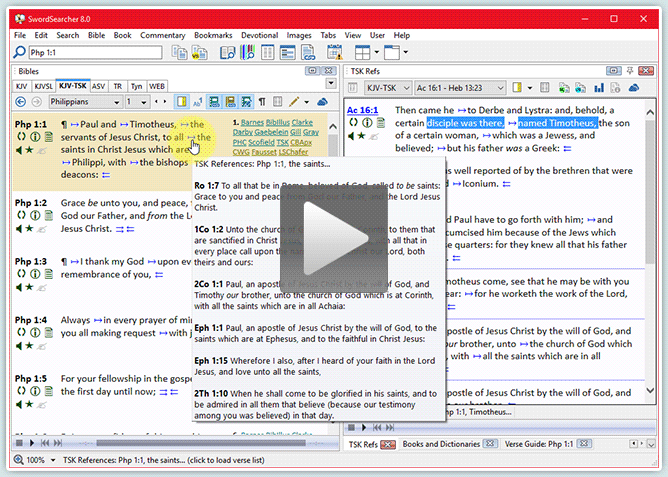
Task: Open the highlighter color dropdown arrow
Action: point(306,102)
